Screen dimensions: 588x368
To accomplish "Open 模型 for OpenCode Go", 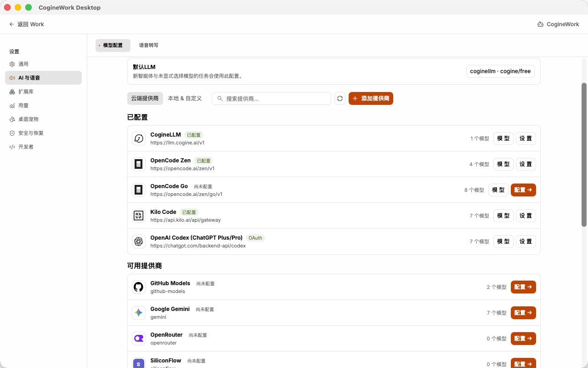I will click(498, 190).
